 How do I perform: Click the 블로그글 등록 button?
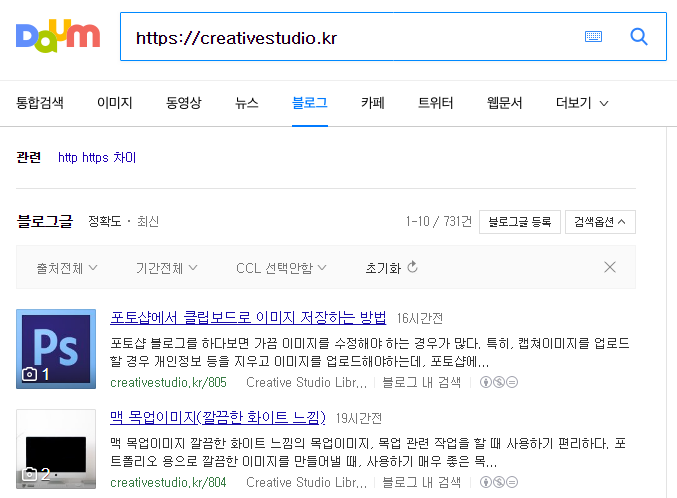[x=520, y=222]
